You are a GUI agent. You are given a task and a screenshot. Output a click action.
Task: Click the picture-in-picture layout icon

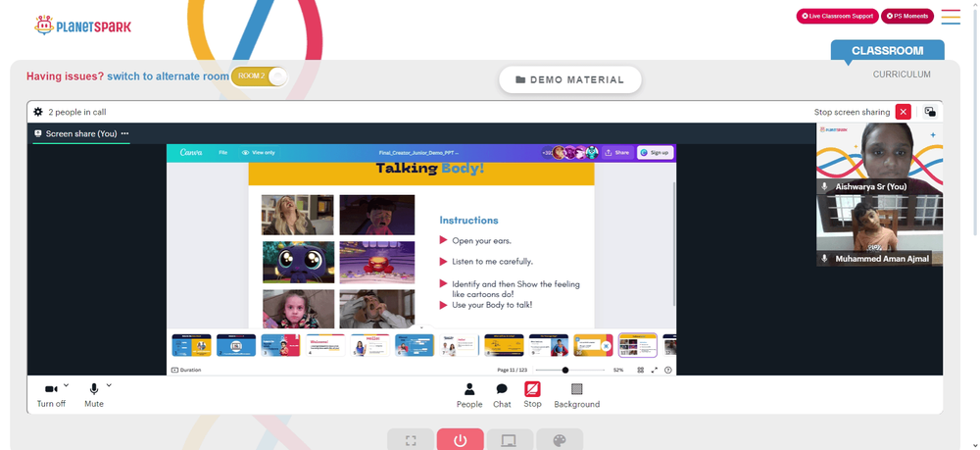(x=930, y=112)
